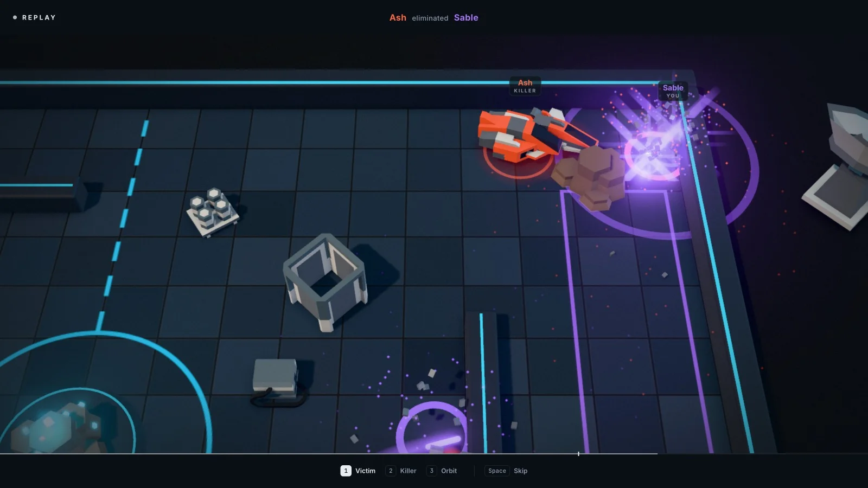Select the Victim camera view
Image resolution: width=868 pixels, height=488 pixels.
358,471
